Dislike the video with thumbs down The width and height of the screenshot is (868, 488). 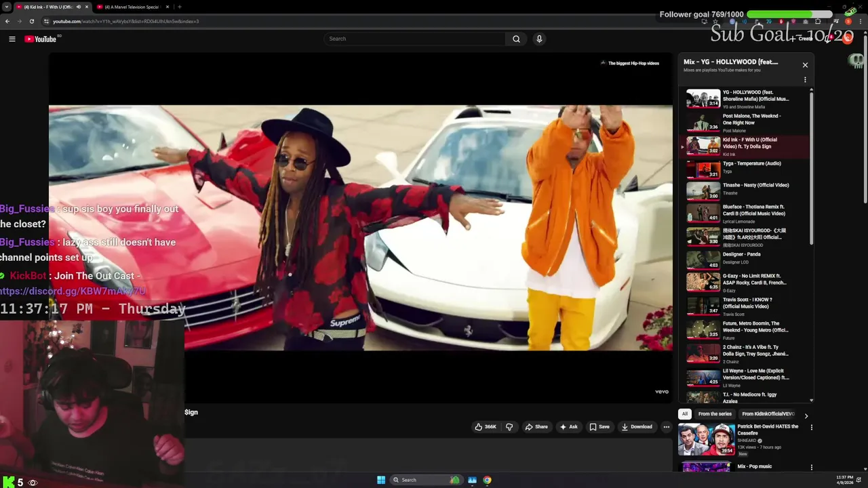[x=509, y=427]
